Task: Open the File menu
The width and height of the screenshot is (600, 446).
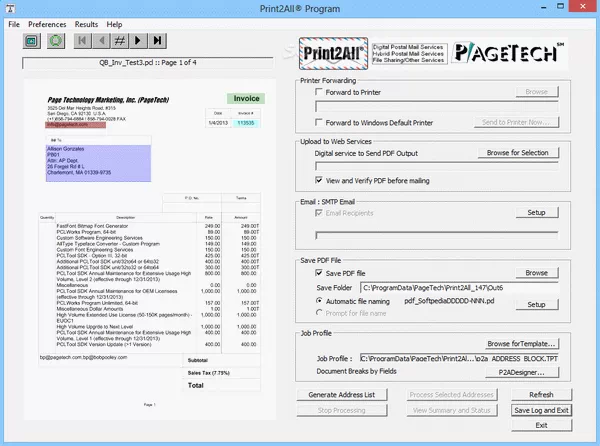Action: (14, 24)
